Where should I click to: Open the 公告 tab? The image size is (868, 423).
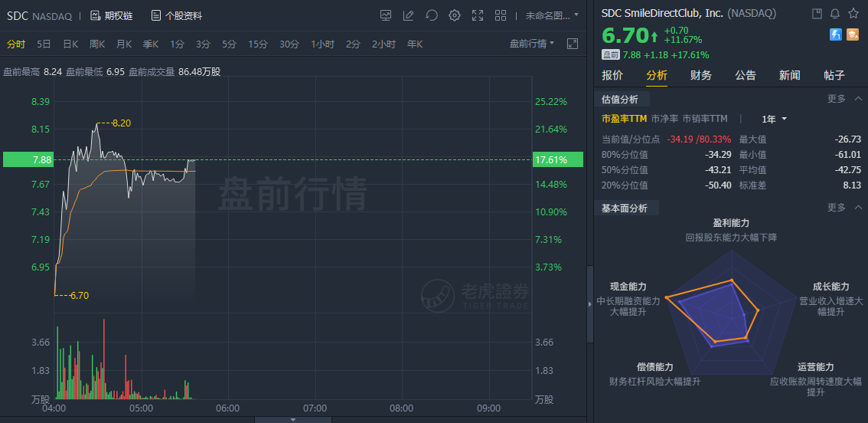click(745, 75)
